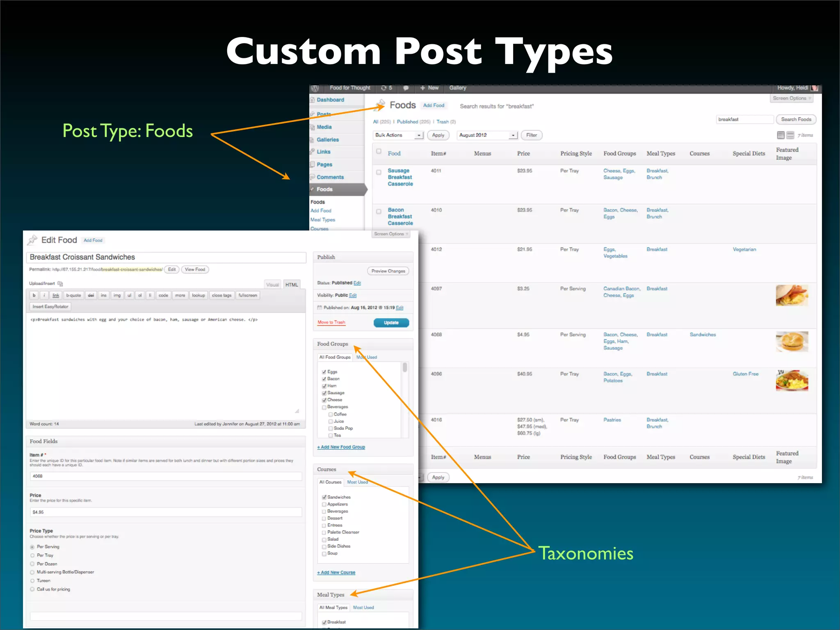Open the updates icon showing 5
The image size is (840, 630).
(386, 88)
